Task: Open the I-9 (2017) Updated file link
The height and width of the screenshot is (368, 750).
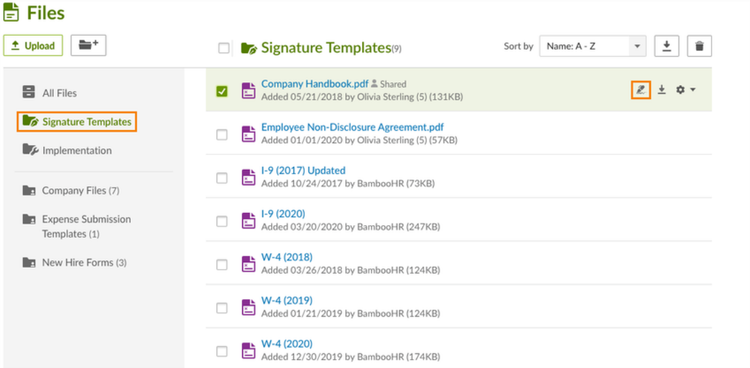Action: coord(303,170)
